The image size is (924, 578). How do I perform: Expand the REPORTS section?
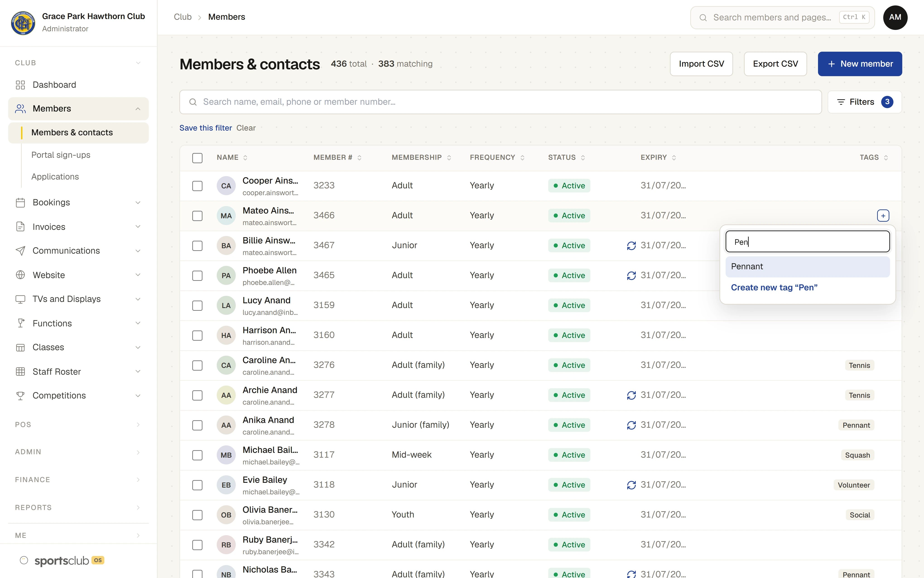tap(78, 508)
